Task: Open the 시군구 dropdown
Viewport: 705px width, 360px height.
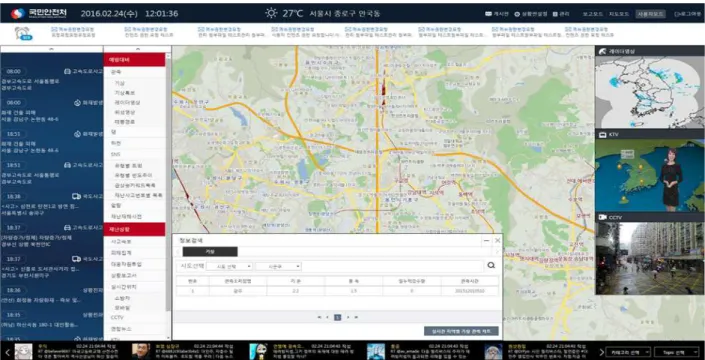Action: [x=278, y=266]
